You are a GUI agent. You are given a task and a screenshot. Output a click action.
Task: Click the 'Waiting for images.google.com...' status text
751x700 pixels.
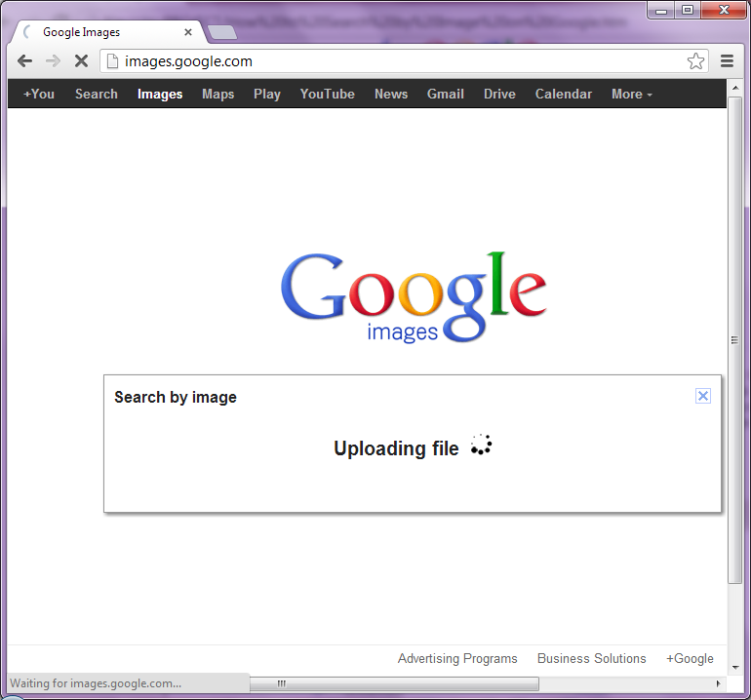click(x=96, y=683)
